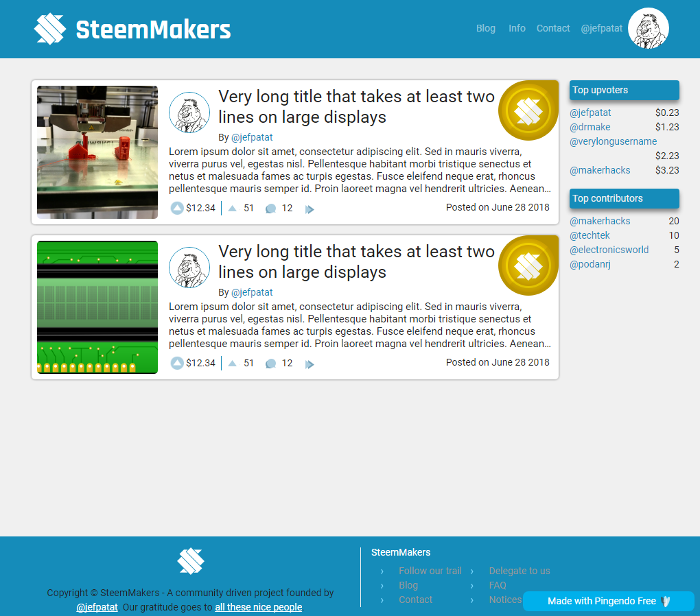Viewport: 700px width, 616px height.
Task: Click payout circle icon on first post
Action: [x=177, y=208]
